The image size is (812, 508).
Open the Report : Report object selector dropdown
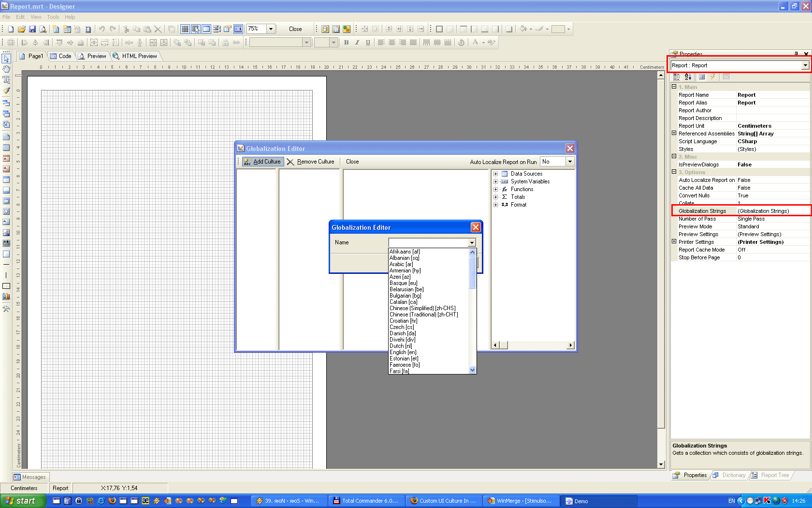[805, 65]
